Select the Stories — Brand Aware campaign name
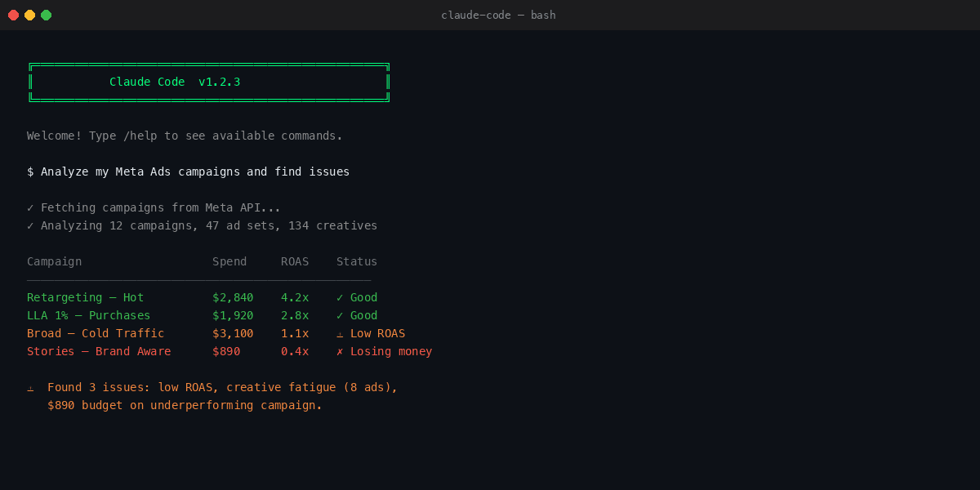 [x=99, y=351]
